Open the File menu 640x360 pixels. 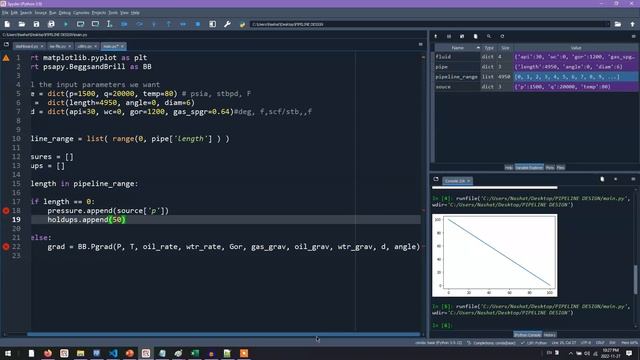[x=4, y=13]
